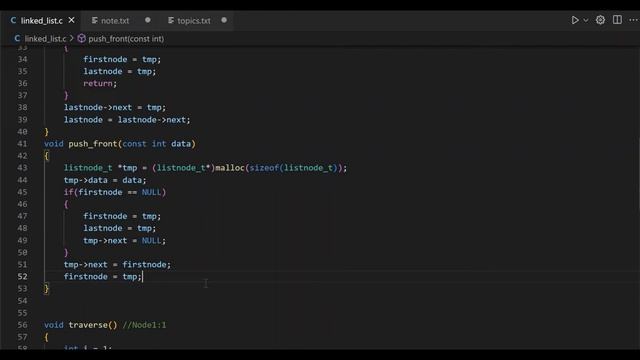640x360 pixels.
Task: Click the closing brace on line 53
Action: (x=47, y=289)
